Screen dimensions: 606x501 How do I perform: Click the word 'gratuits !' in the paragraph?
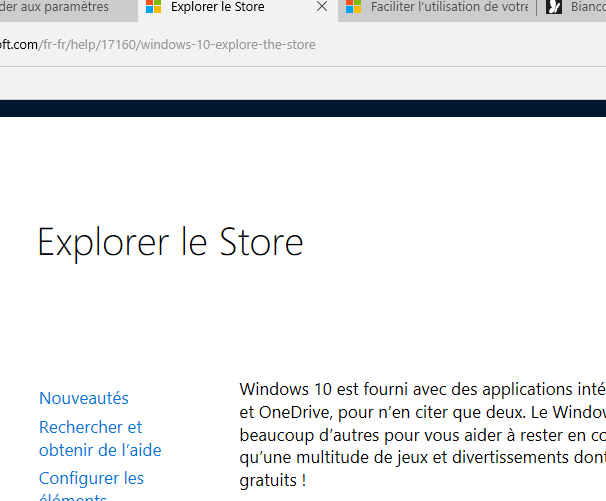pyautogui.click(x=273, y=481)
